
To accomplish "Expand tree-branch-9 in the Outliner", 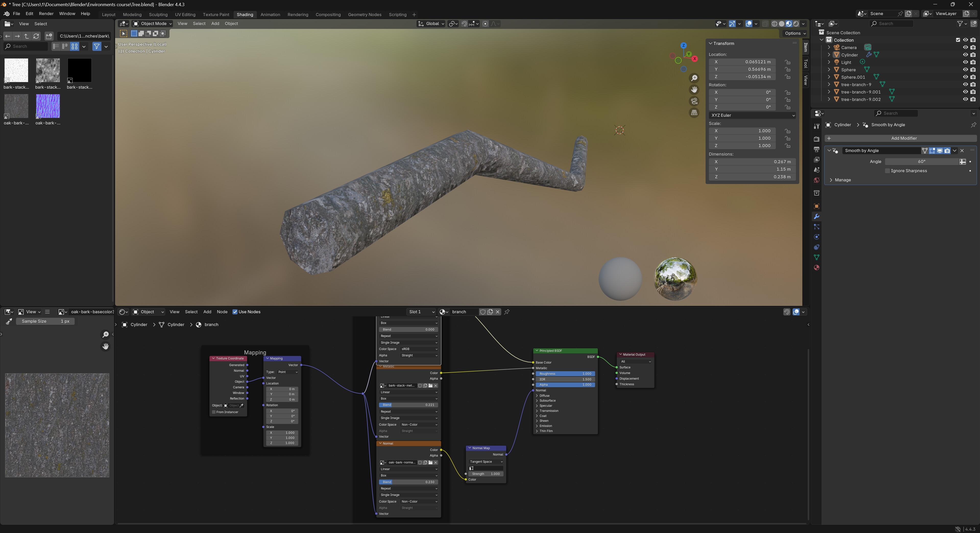I will pyautogui.click(x=829, y=85).
